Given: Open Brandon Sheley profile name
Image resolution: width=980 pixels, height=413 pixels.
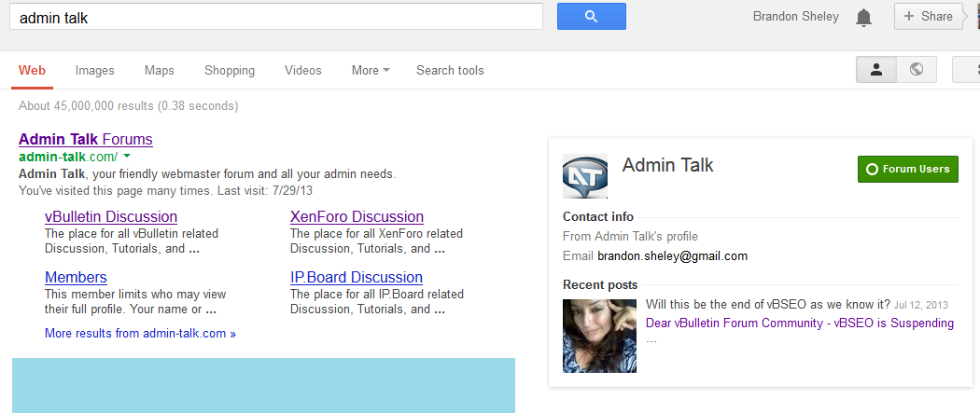Looking at the screenshot, I should (795, 17).
